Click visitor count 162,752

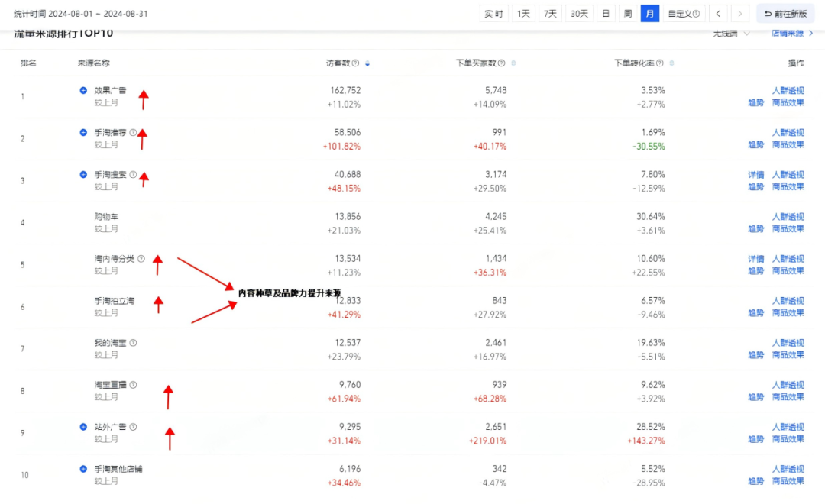345,90
